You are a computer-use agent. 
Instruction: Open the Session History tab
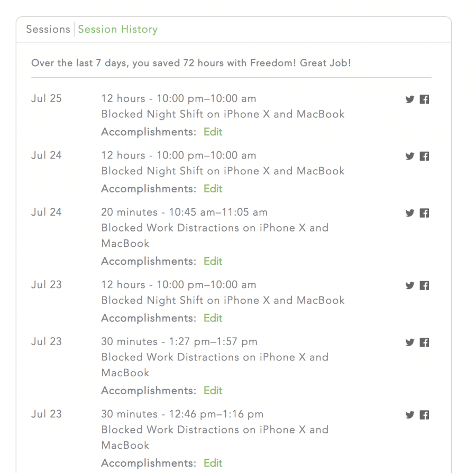(x=117, y=29)
